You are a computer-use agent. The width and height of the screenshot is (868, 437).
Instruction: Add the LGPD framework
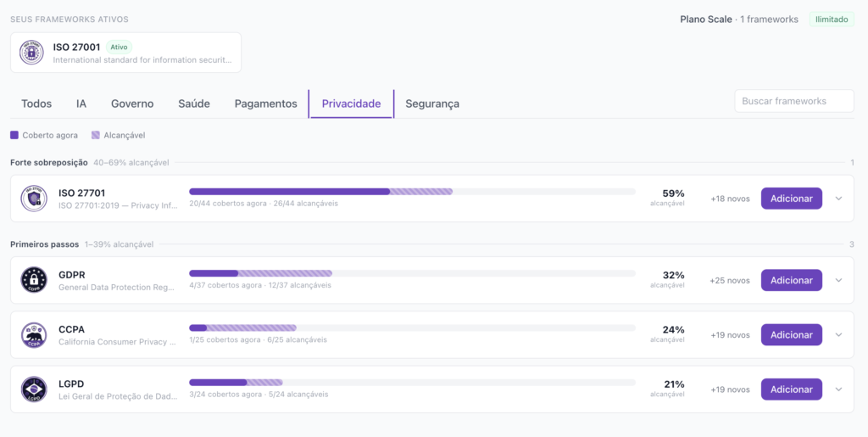pos(792,389)
